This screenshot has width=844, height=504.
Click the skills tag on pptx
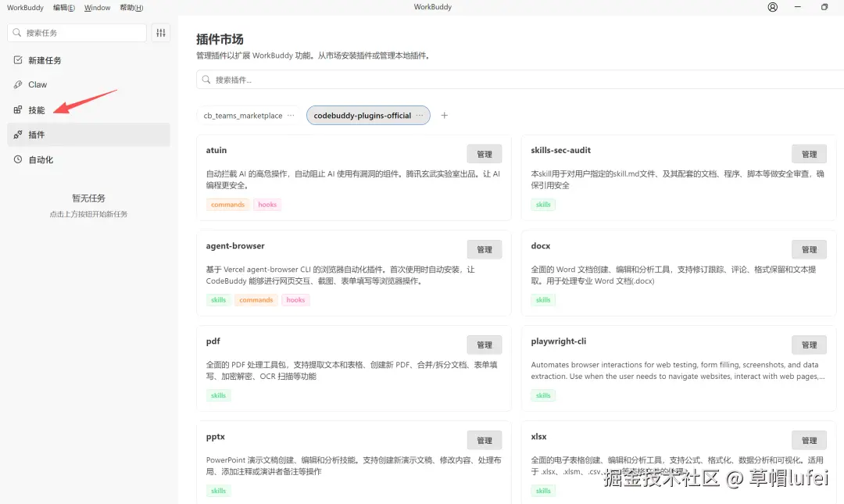(219, 491)
